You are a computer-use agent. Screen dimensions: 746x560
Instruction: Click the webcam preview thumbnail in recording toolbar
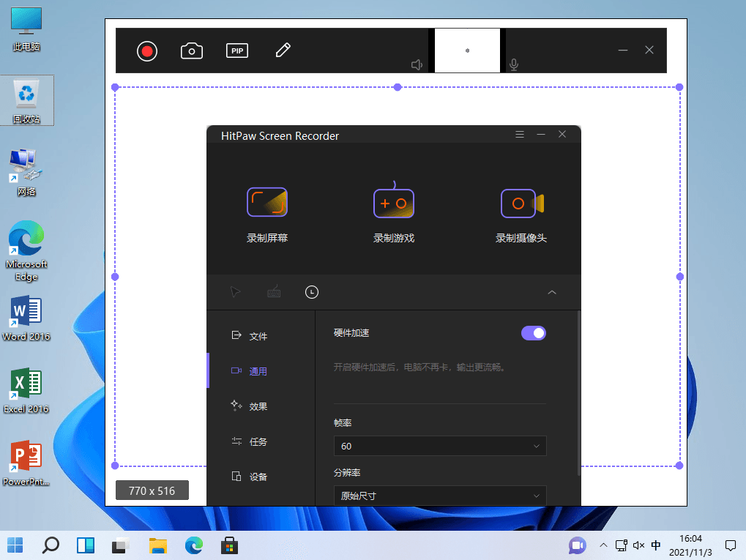pyautogui.click(x=467, y=51)
